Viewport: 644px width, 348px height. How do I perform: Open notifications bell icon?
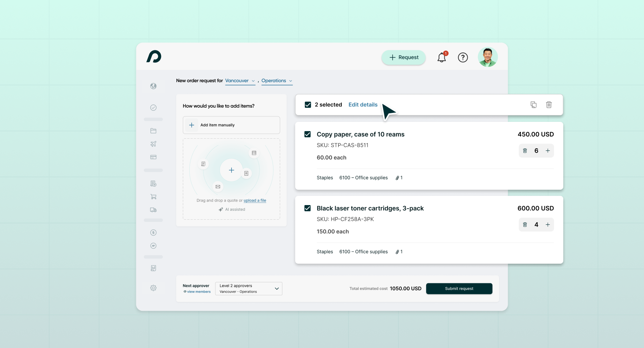click(x=442, y=57)
